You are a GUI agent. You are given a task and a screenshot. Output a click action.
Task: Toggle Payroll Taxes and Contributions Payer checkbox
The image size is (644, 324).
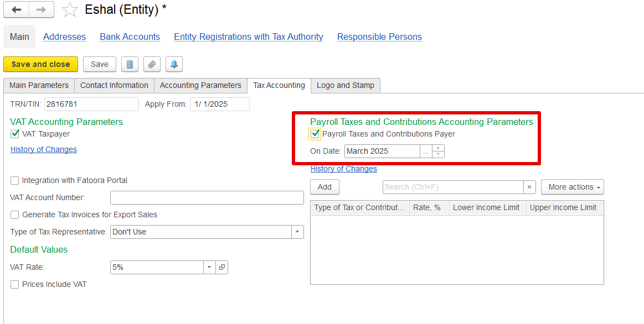[315, 134]
